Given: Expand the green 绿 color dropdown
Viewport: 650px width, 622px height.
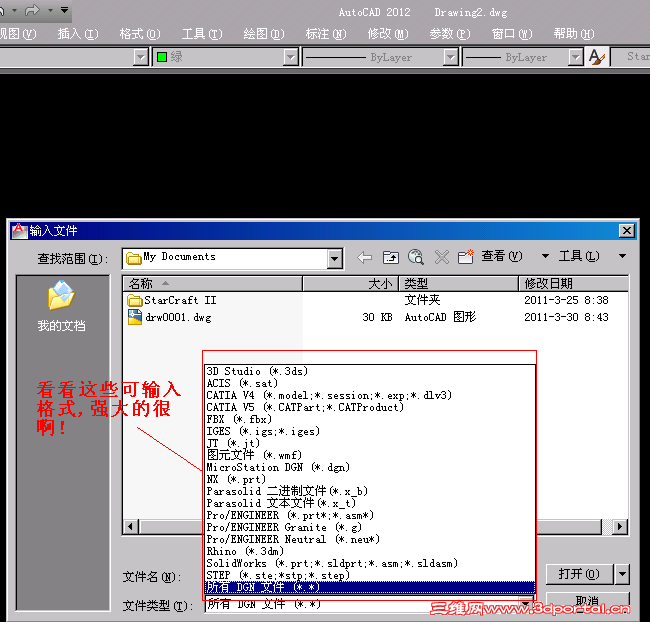Looking at the screenshot, I should [x=291, y=57].
